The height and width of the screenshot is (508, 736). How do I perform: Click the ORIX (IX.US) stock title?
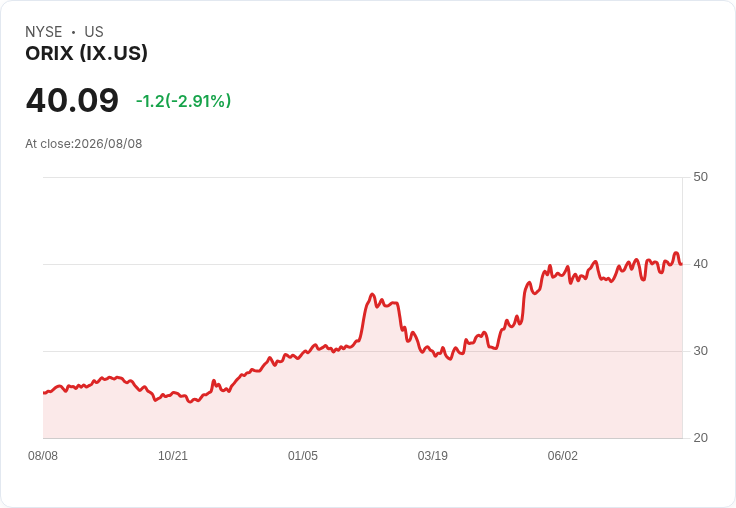86,53
